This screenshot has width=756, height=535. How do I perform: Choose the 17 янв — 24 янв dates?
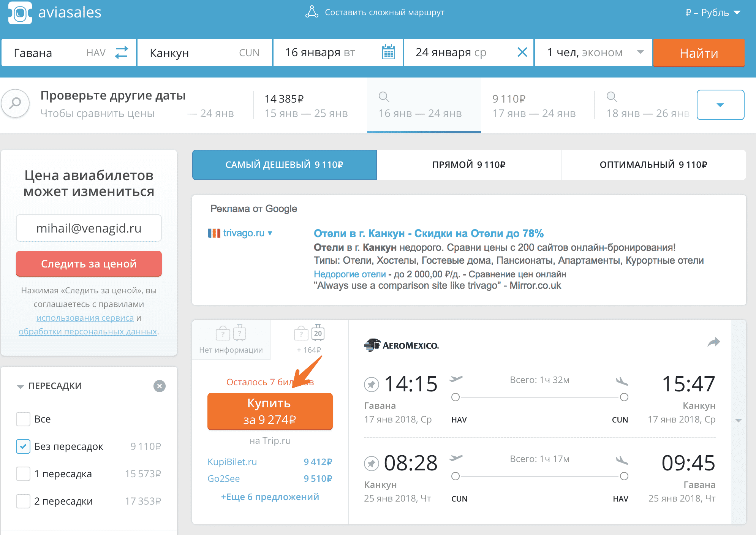click(x=534, y=105)
